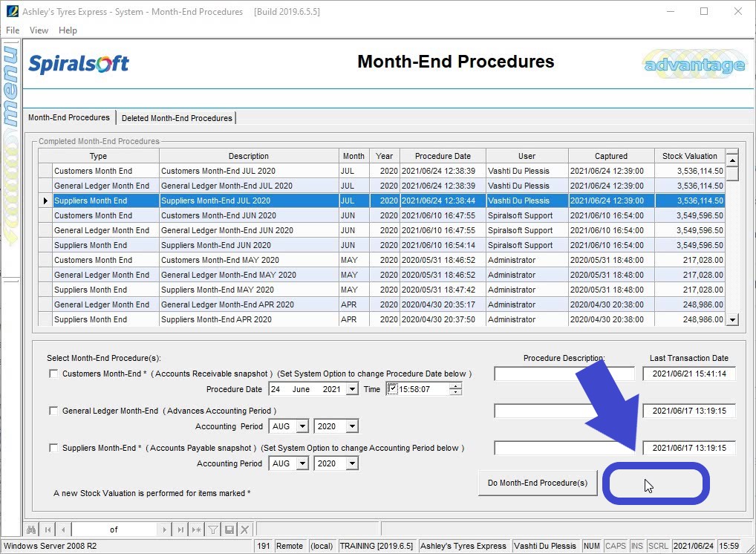Viewport: 756px width, 554px height.
Task: Select row General Ledger Month-End JUN 2020
Action: point(382,230)
